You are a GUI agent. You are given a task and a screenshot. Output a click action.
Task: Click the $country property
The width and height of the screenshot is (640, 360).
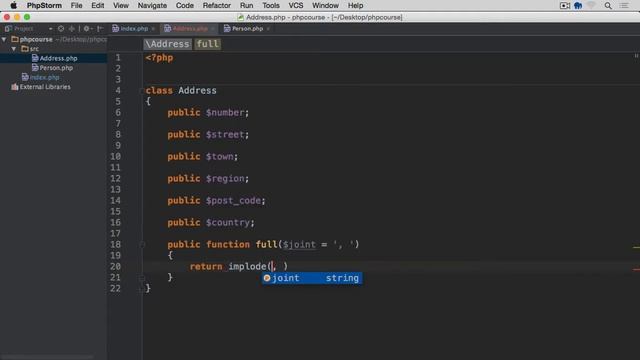(227, 223)
